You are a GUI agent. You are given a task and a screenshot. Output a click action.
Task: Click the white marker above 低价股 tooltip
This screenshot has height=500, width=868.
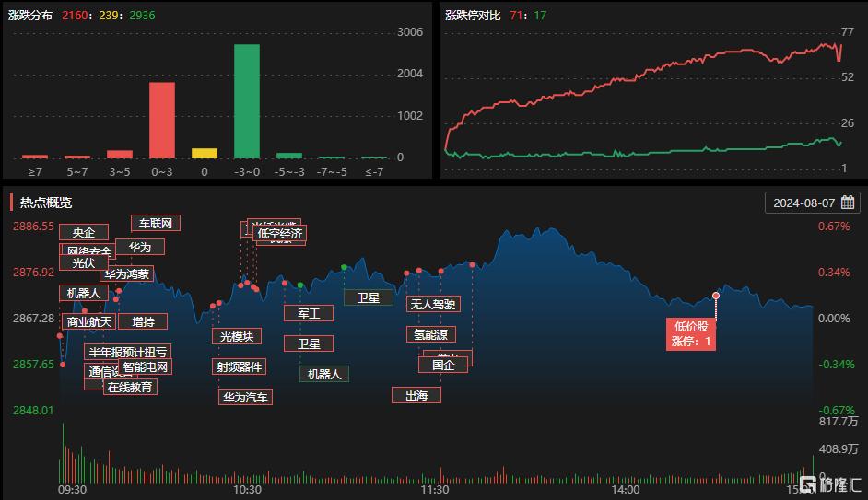[716, 296]
